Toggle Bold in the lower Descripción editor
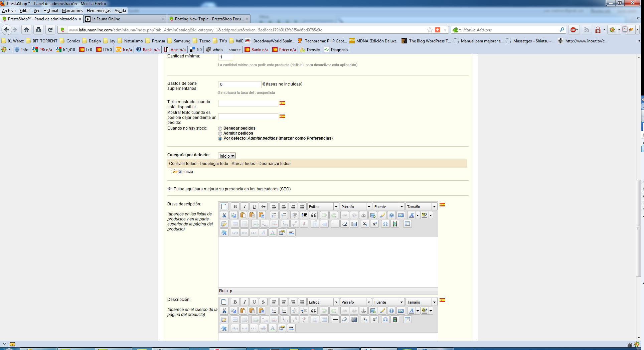Screen dimensions: 644x350 [235, 302]
